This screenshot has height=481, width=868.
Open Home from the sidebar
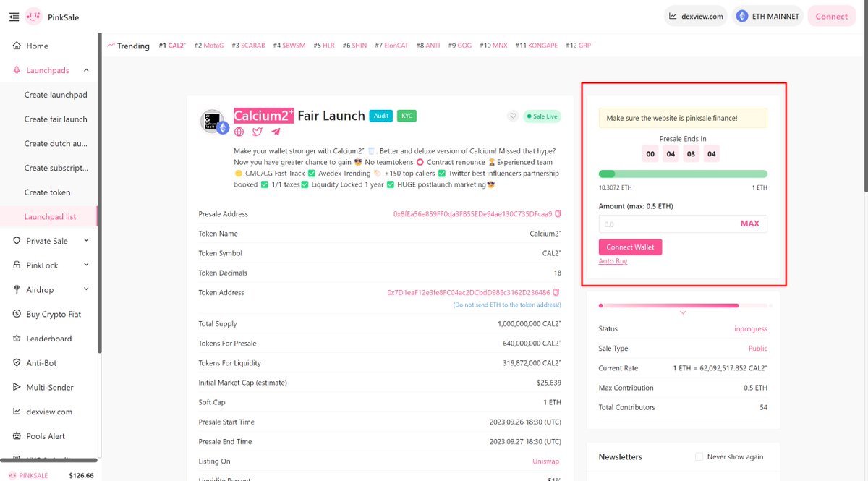37,46
